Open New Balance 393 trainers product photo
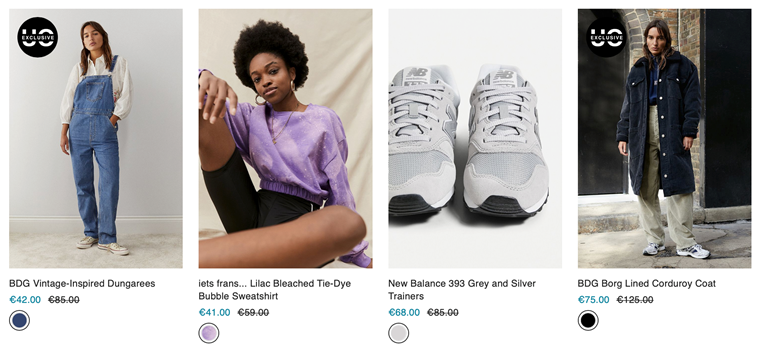 tap(475, 138)
